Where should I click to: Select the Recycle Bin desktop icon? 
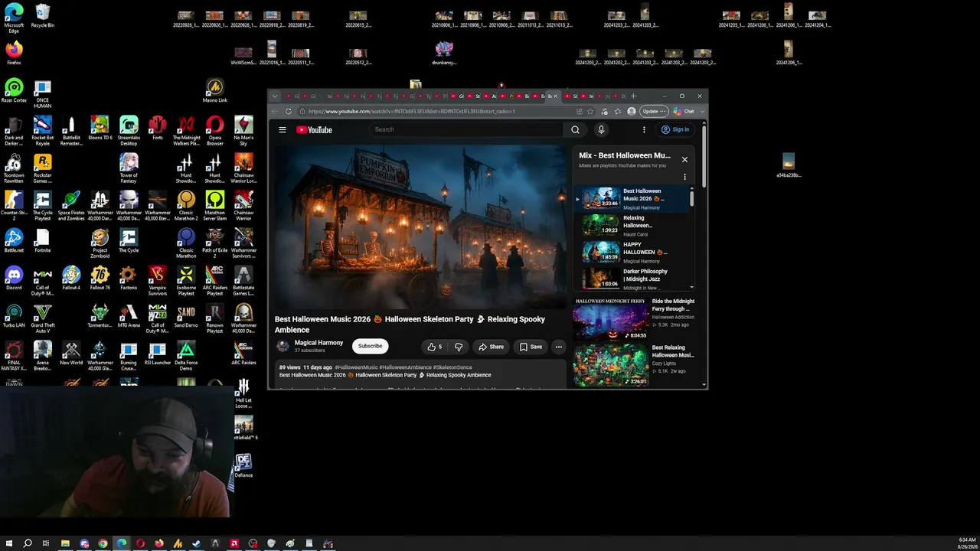click(43, 16)
